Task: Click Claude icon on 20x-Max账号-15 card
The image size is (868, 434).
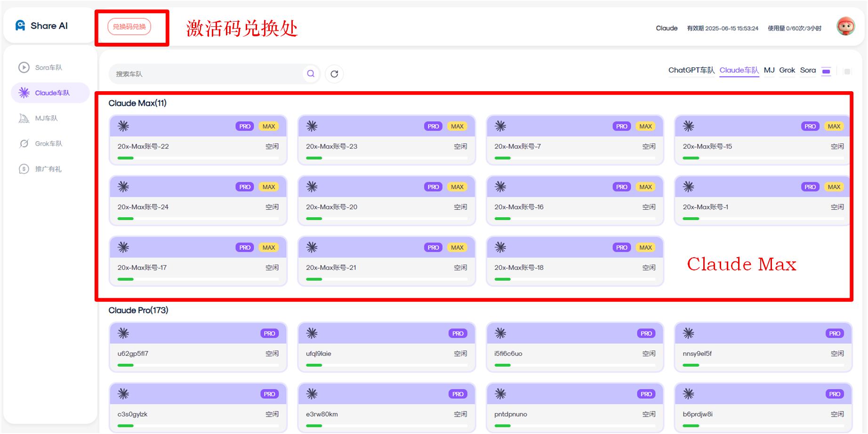Action: point(689,126)
